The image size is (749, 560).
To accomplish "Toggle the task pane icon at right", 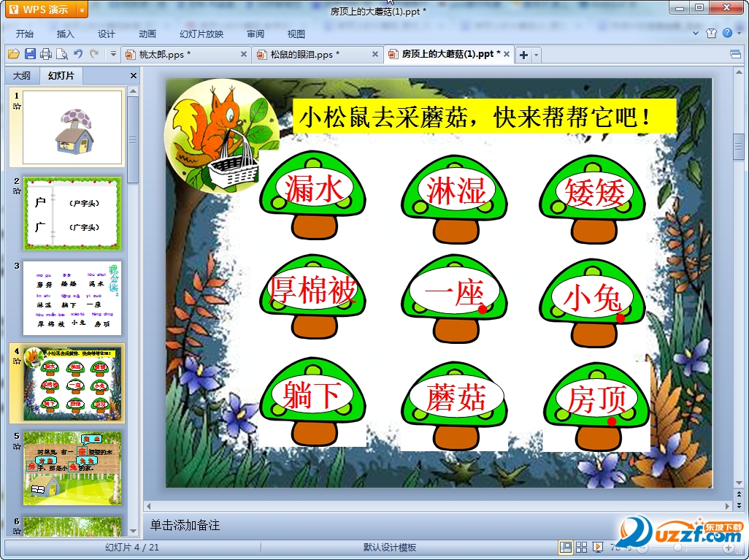I will tap(736, 55).
